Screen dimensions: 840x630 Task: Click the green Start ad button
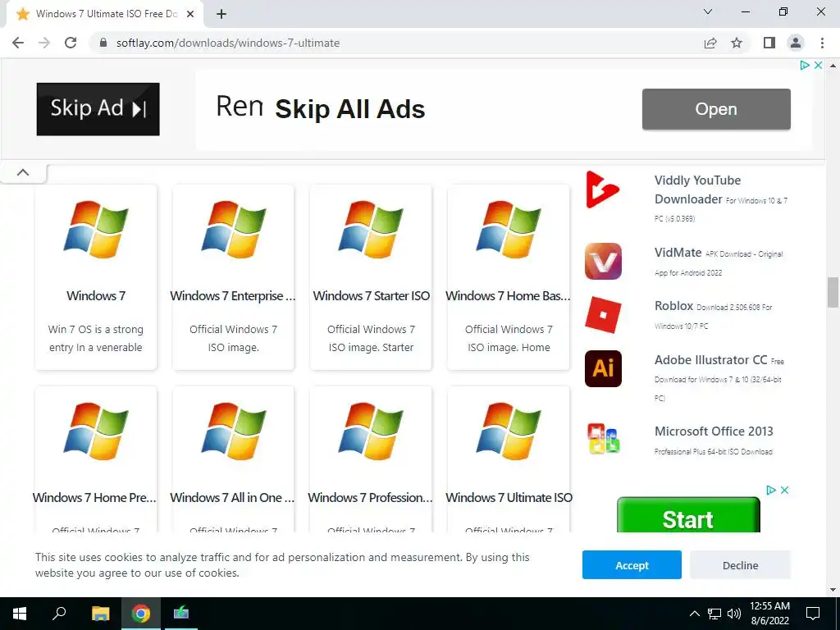pyautogui.click(x=688, y=515)
